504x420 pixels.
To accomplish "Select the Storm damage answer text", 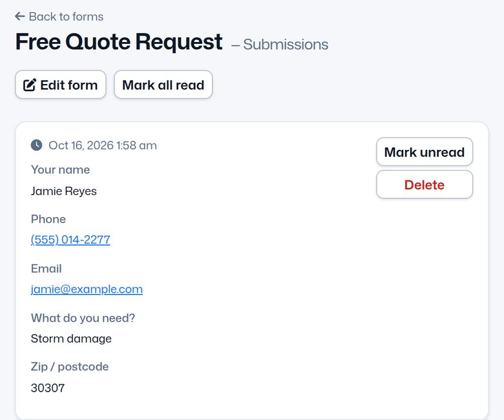I will [x=71, y=339].
